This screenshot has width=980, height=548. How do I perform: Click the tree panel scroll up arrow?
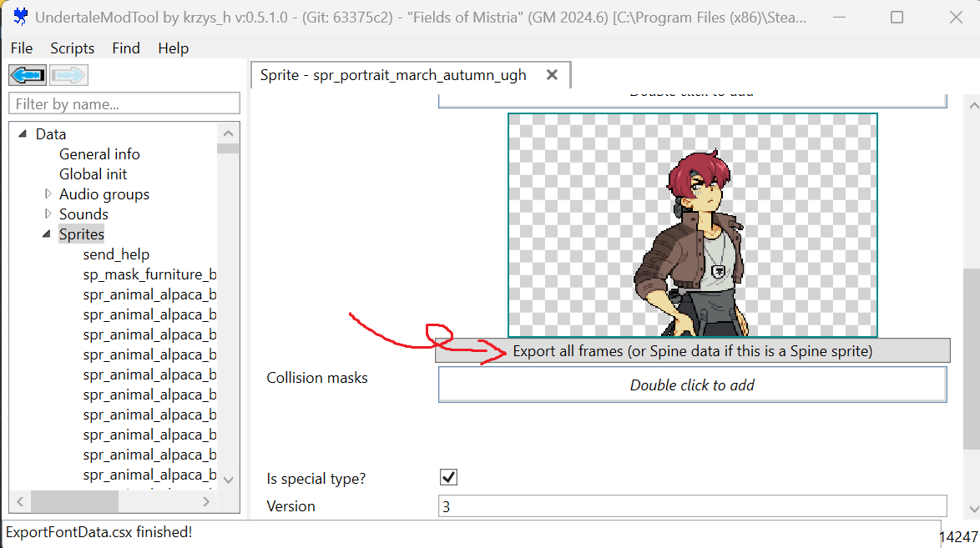click(x=228, y=133)
